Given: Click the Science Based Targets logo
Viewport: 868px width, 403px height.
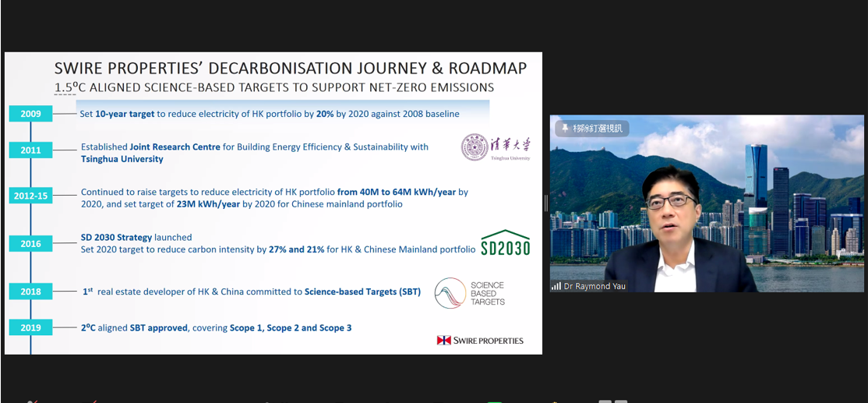Looking at the screenshot, I should (470, 293).
